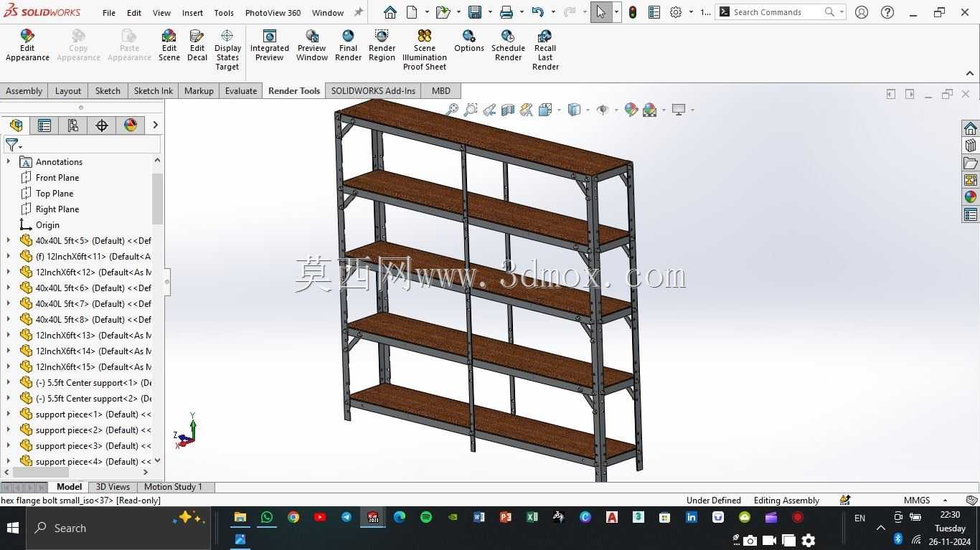Expand more FeatureManager tabs arrow
Viewport: 980px width, 550px height.
pos(155,125)
